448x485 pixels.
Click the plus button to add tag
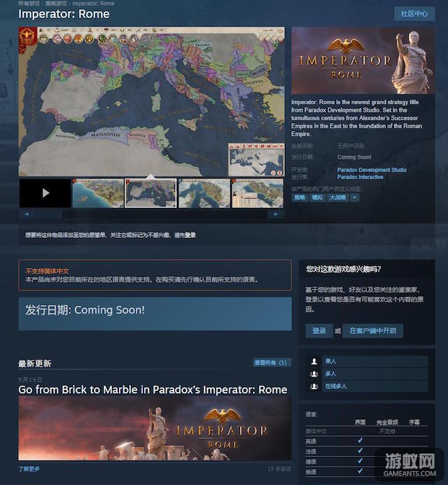[355, 197]
